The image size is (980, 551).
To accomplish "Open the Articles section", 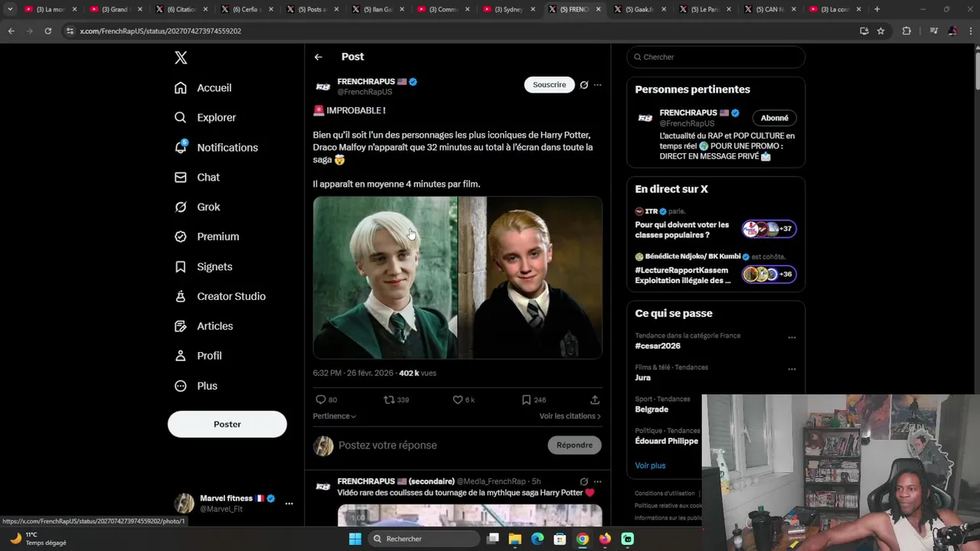I will (x=203, y=327).
